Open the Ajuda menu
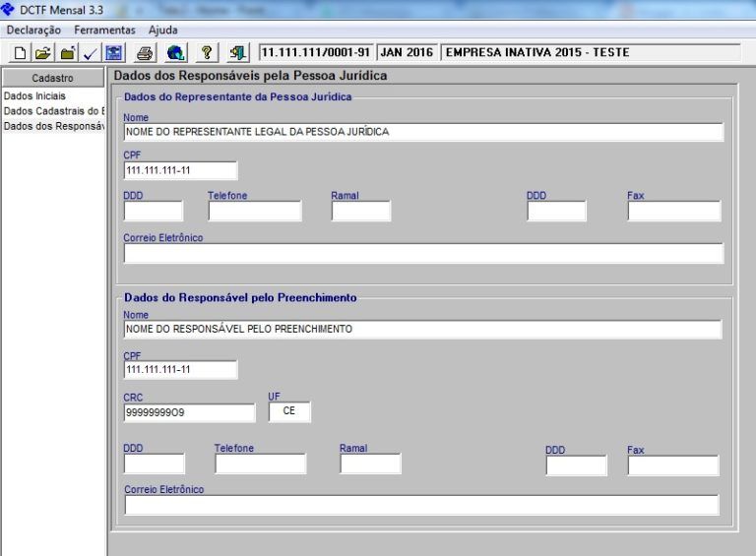Image resolution: width=756 pixels, height=556 pixels. coord(162,31)
